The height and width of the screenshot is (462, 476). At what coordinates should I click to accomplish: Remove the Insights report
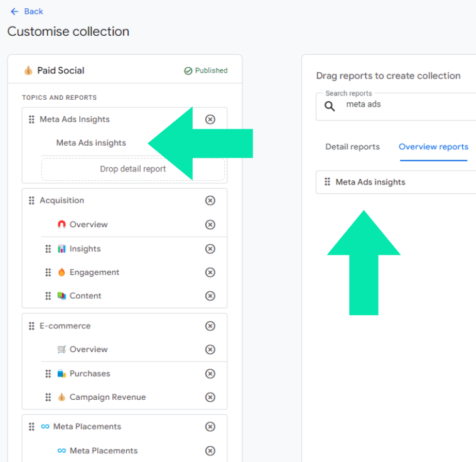(x=210, y=249)
